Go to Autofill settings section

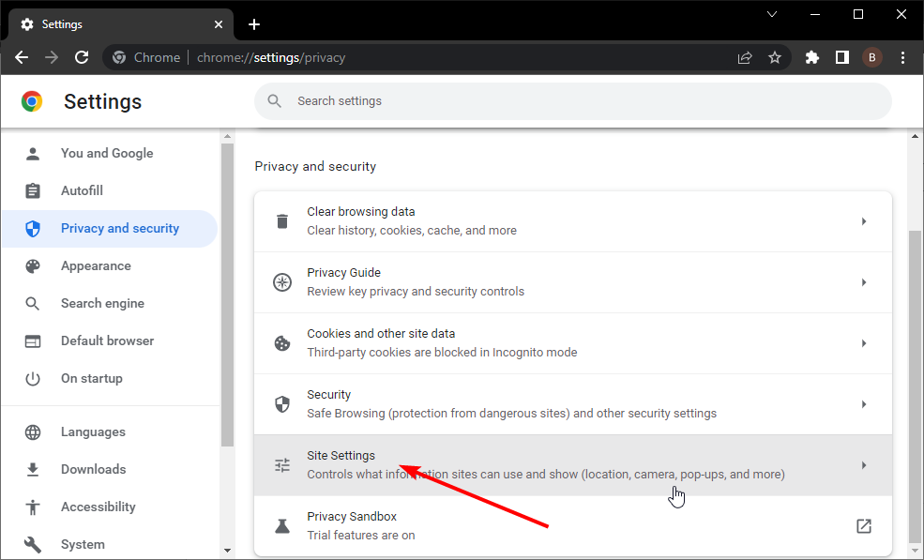(x=82, y=190)
